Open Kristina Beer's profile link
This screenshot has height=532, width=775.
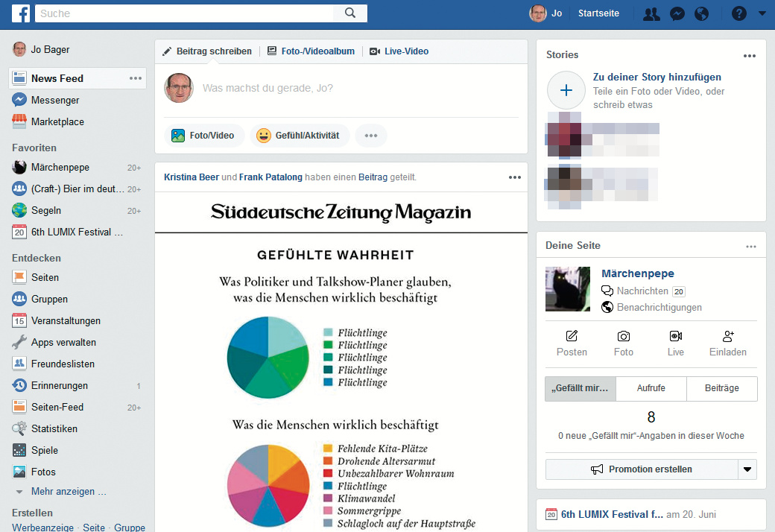coord(192,177)
